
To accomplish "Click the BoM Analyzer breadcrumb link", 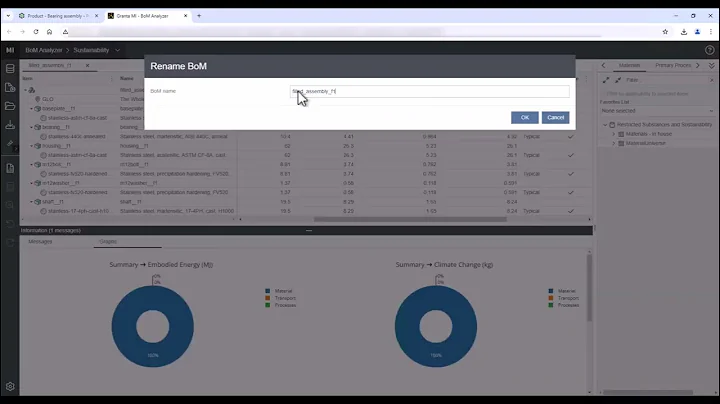I will pos(44,50).
